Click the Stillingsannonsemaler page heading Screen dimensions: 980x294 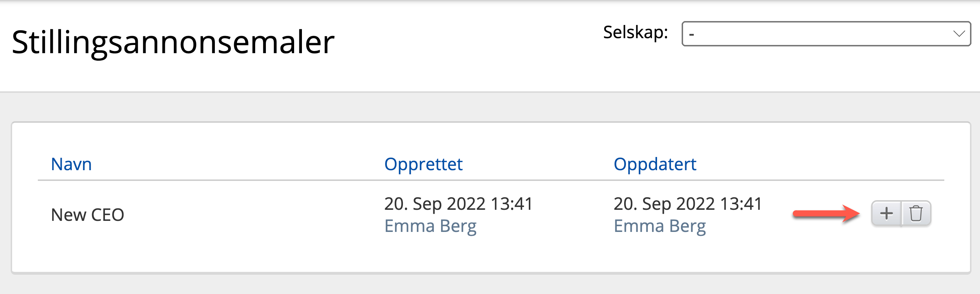click(173, 42)
